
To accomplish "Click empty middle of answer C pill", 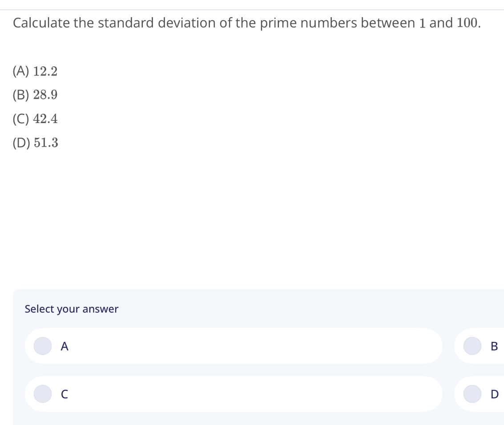I will (x=249, y=394).
